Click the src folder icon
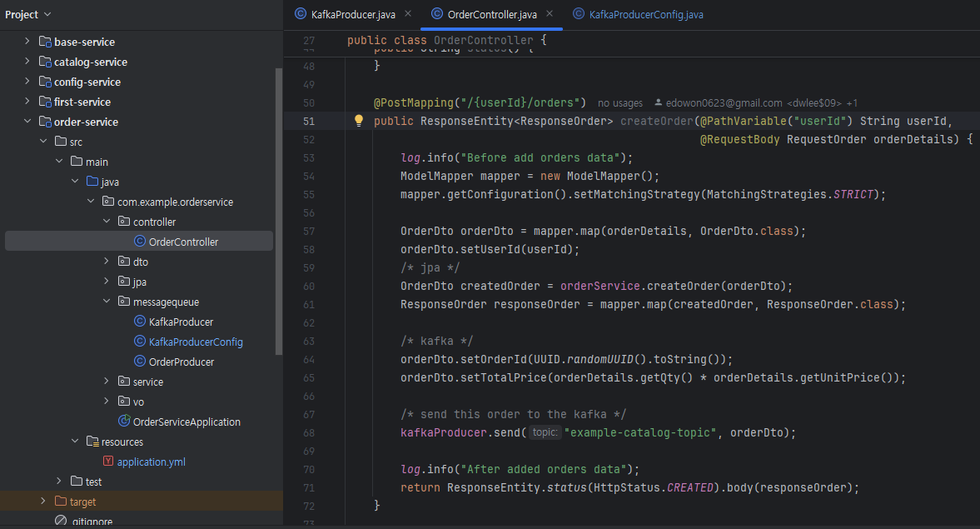Image resolution: width=980 pixels, height=529 pixels. 61,142
